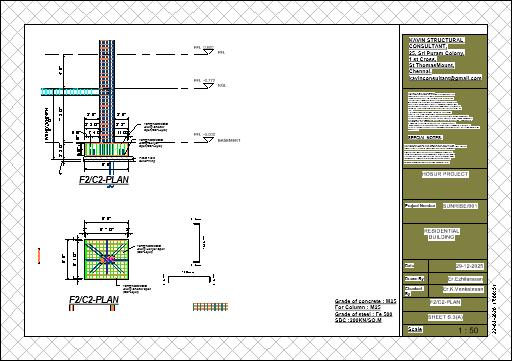Select the Chennai address line
The height and width of the screenshot is (361, 512).
(x=420, y=71)
